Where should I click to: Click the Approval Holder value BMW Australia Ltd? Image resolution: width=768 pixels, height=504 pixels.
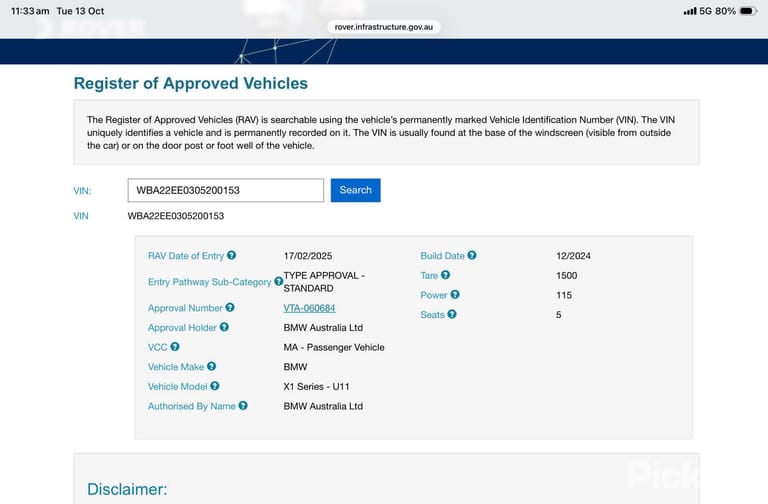point(323,328)
